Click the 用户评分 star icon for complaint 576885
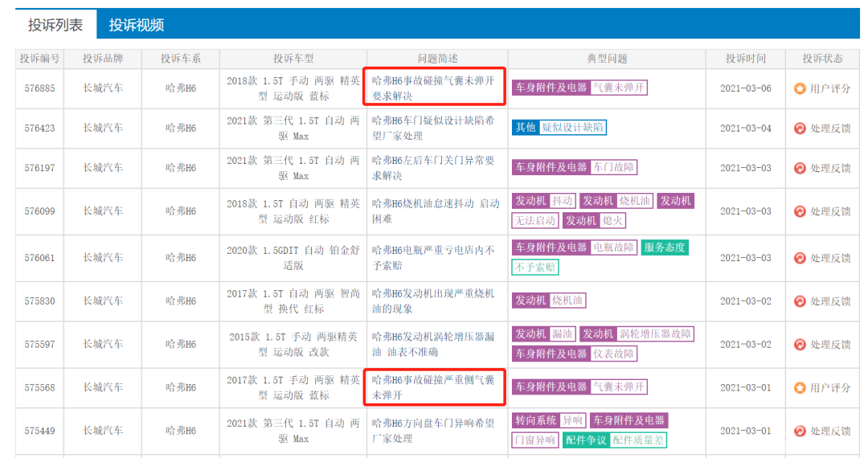 pos(800,88)
